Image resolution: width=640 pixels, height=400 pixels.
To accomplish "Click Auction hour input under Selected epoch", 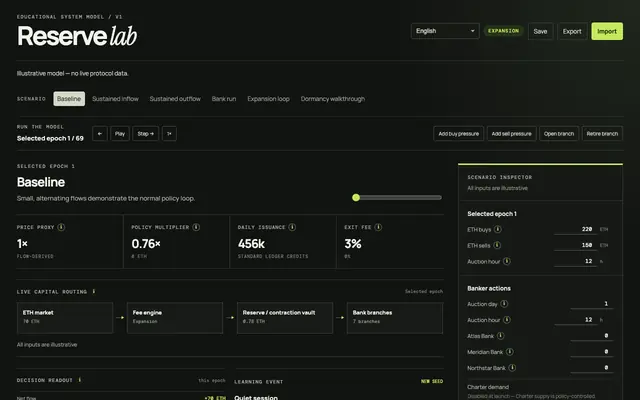I will click(575, 261).
